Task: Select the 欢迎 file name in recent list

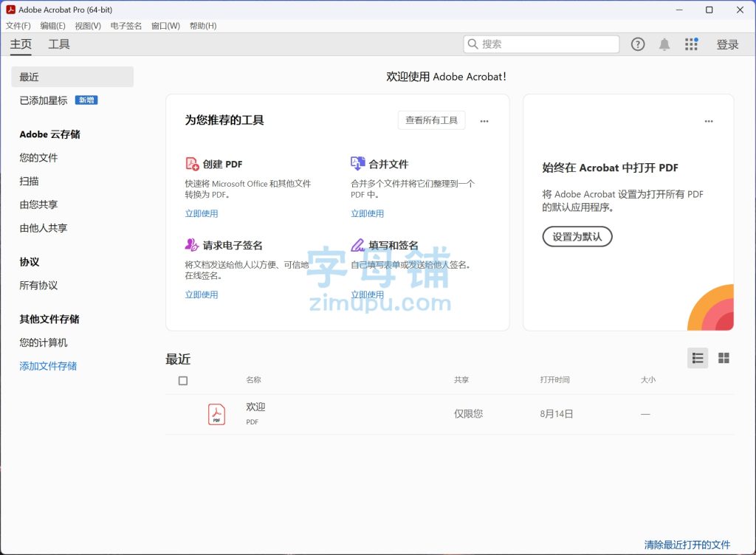Action: click(x=255, y=407)
